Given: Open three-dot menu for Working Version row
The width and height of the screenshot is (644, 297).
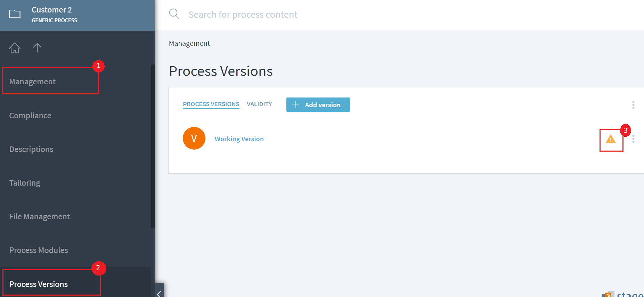Looking at the screenshot, I should 633,139.
